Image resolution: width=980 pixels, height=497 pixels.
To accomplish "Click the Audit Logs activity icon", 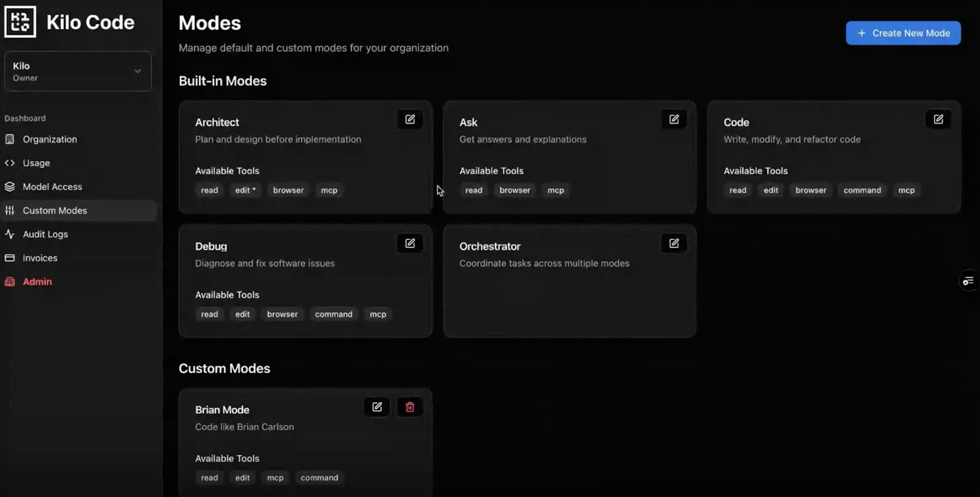I will coord(10,234).
